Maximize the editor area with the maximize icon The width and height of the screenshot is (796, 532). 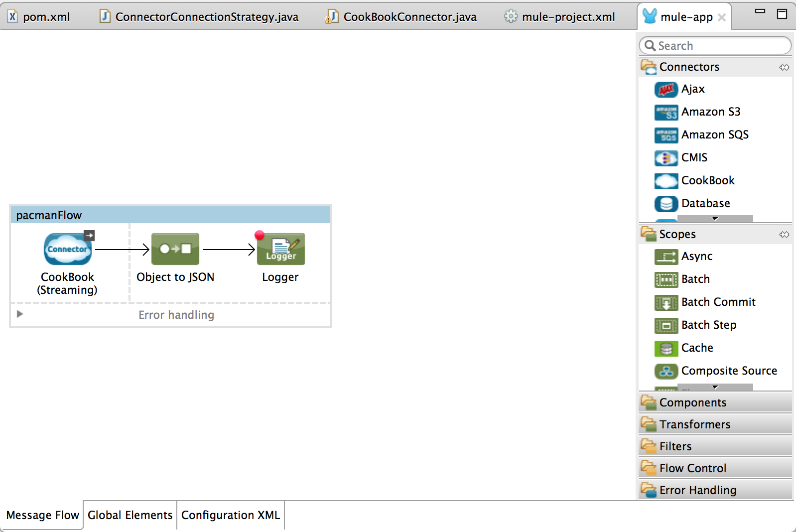[782, 14]
